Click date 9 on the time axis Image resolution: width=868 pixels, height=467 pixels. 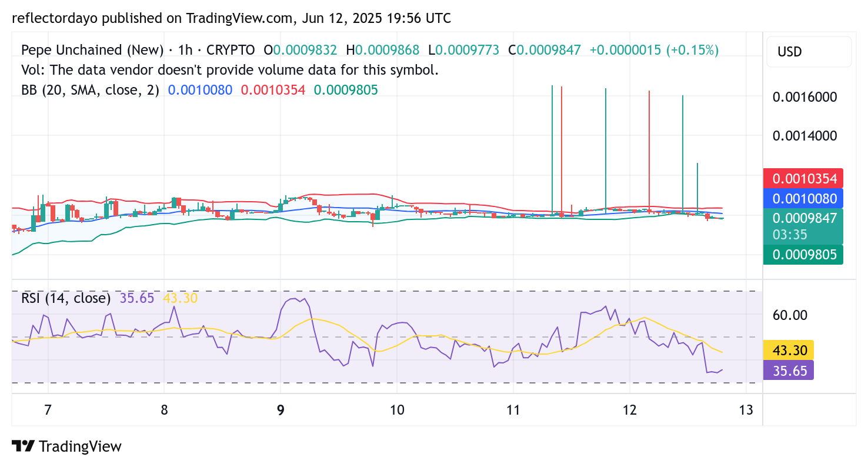(281, 409)
